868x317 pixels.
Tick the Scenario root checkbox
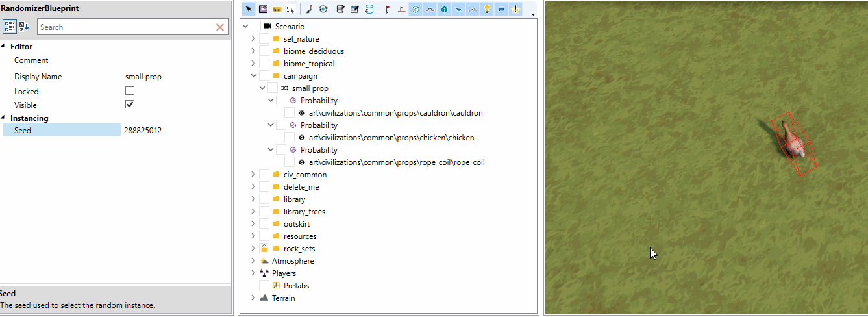pyautogui.click(x=256, y=27)
